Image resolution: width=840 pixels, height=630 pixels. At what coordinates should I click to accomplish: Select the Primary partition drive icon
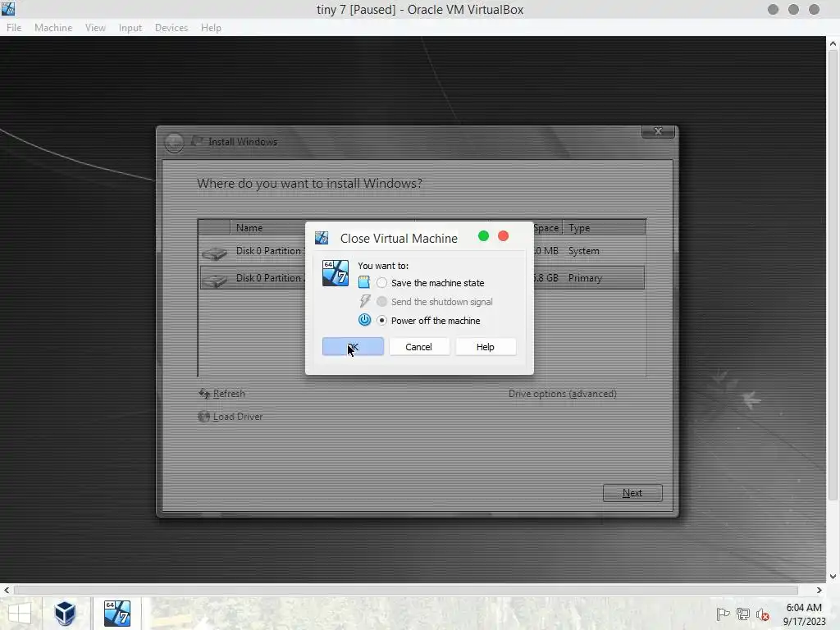tap(214, 281)
